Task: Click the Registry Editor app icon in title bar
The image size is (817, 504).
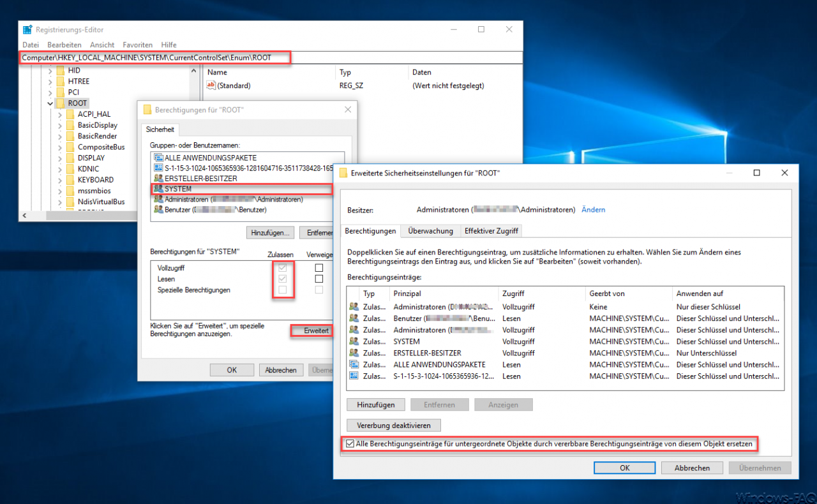Action: 27,29
